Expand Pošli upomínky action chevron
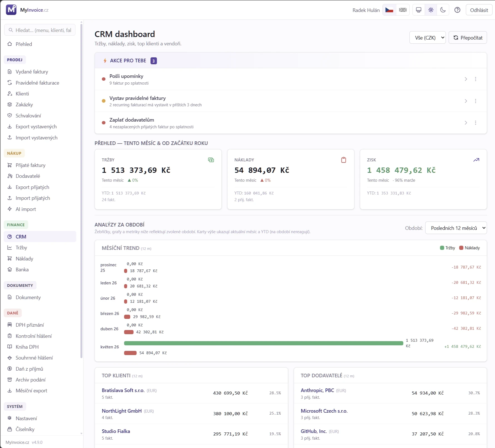The height and width of the screenshot is (448, 495). click(466, 79)
